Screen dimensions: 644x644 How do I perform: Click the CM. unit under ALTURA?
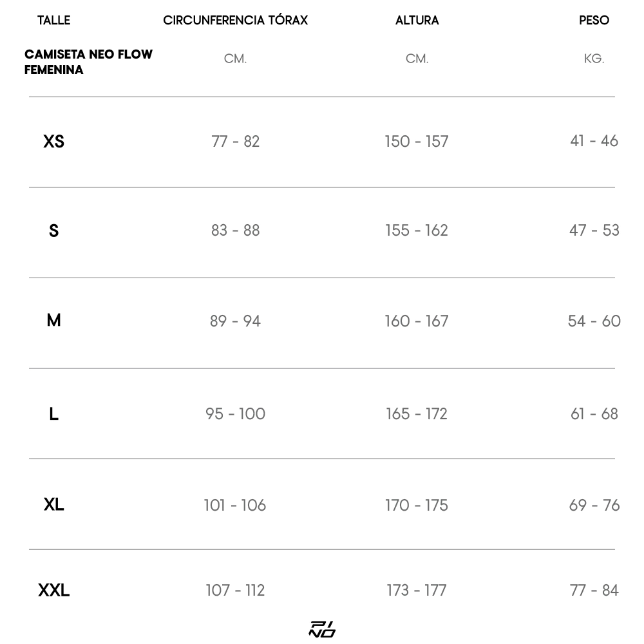[x=417, y=59]
